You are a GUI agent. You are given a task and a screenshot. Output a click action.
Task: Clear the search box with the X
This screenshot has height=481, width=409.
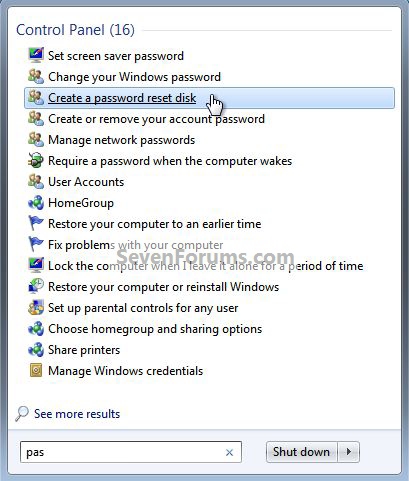coord(229,452)
